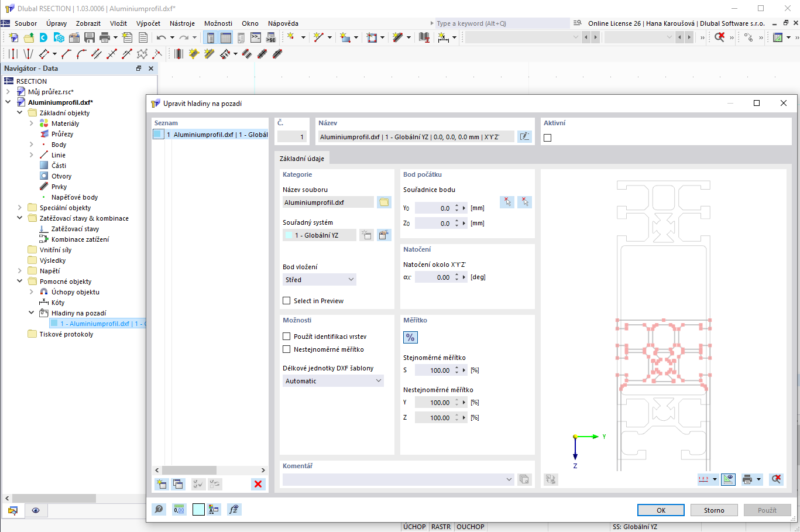Click the reset view icon with red X in preview

[777, 479]
